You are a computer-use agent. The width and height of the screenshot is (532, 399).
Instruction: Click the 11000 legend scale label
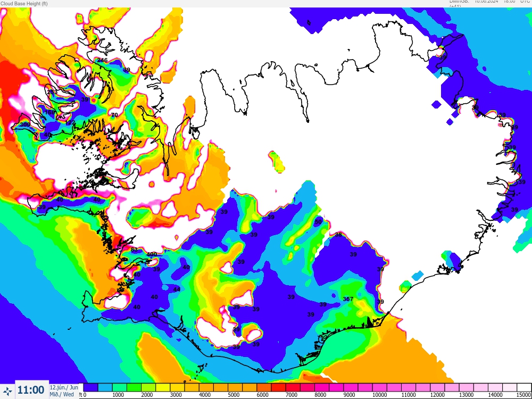[408, 395]
